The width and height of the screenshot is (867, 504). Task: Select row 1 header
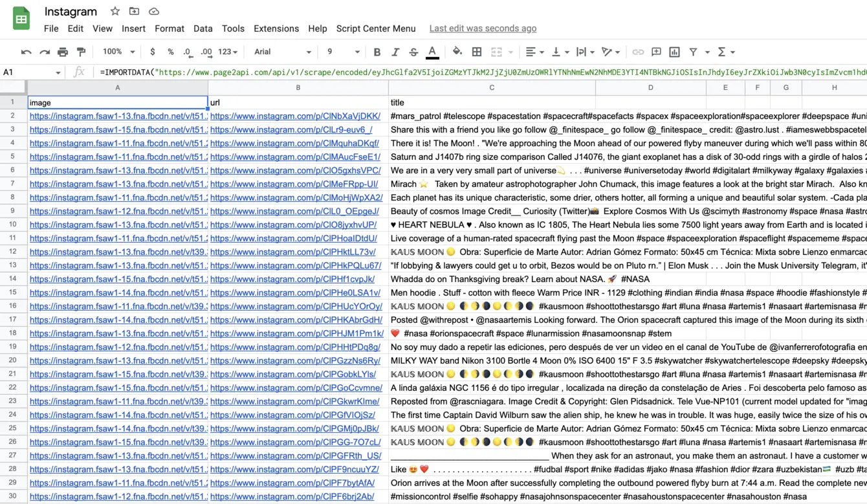(x=14, y=102)
